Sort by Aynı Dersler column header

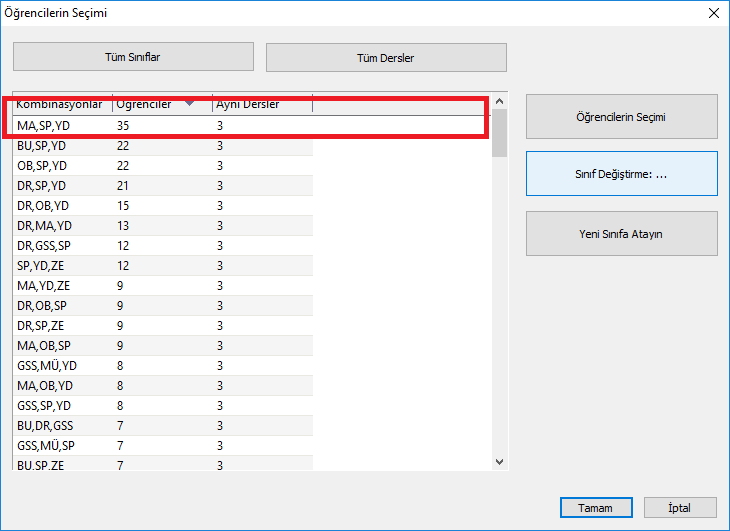point(248,104)
